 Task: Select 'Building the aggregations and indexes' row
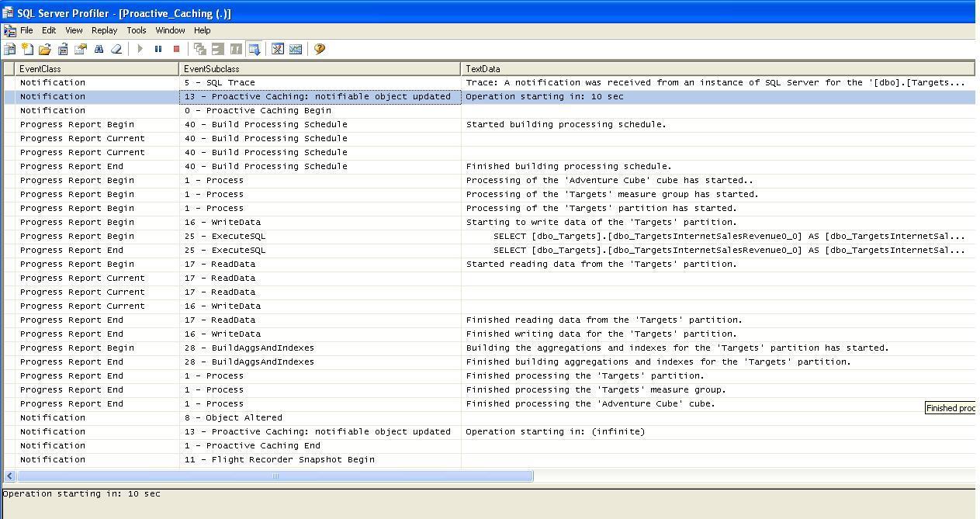[x=489, y=348]
